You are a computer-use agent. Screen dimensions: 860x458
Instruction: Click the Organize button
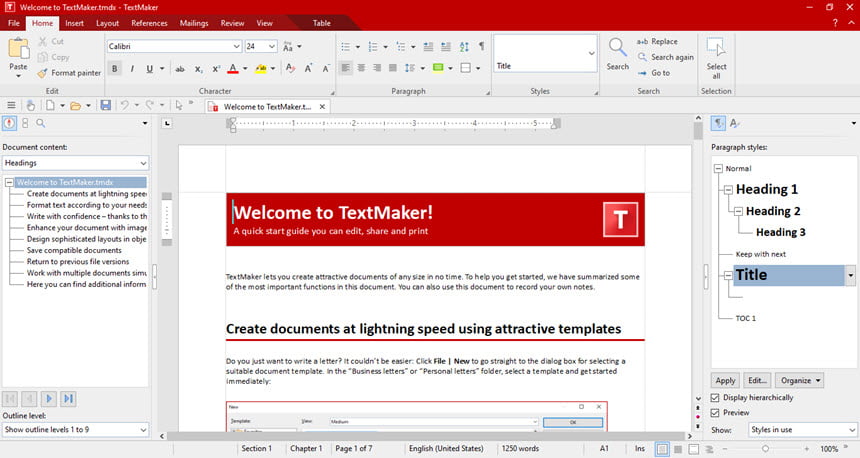pyautogui.click(x=800, y=380)
